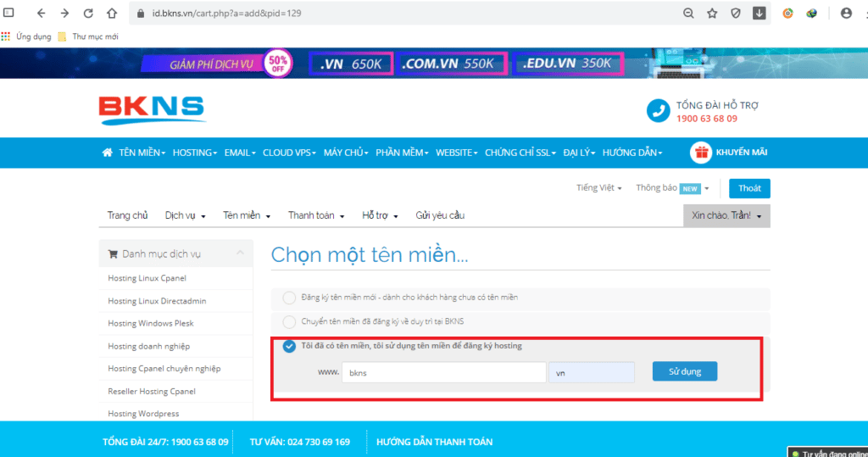Image resolution: width=868 pixels, height=457 pixels.
Task: Reload the page with refresh icon
Action: tap(88, 14)
